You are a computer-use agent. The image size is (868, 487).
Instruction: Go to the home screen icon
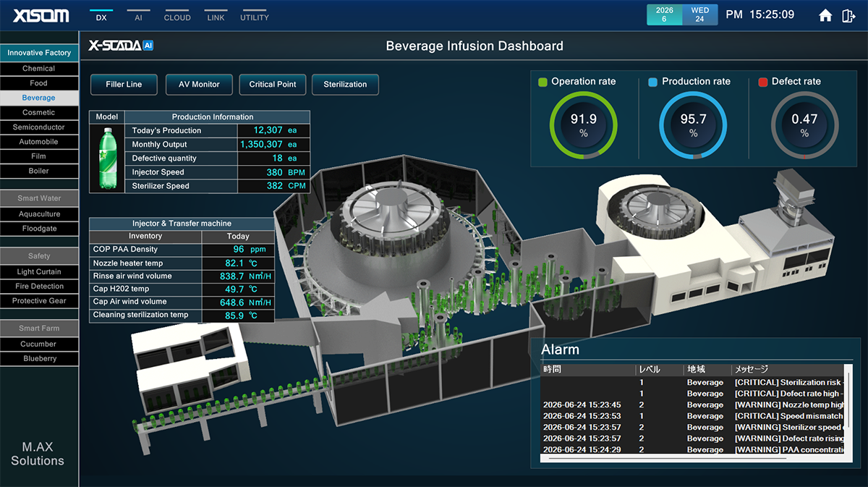pyautogui.click(x=825, y=15)
